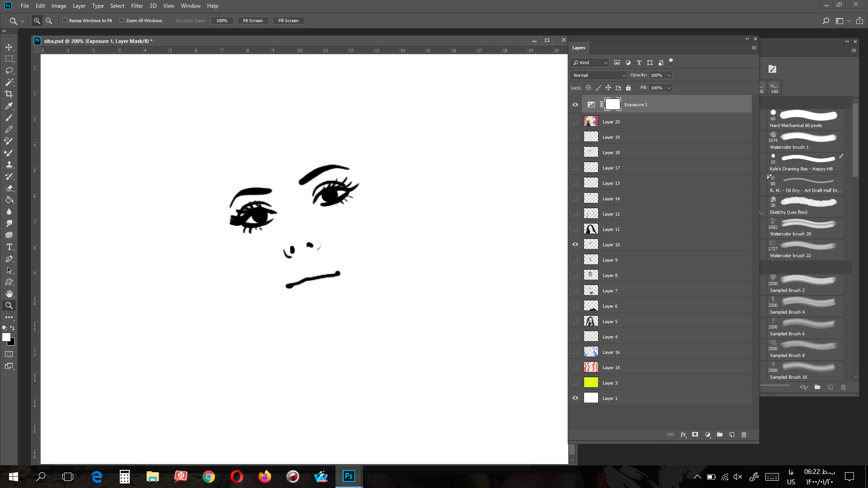This screenshot has height=488, width=868.
Task: Open the File menu
Action: 25,6
